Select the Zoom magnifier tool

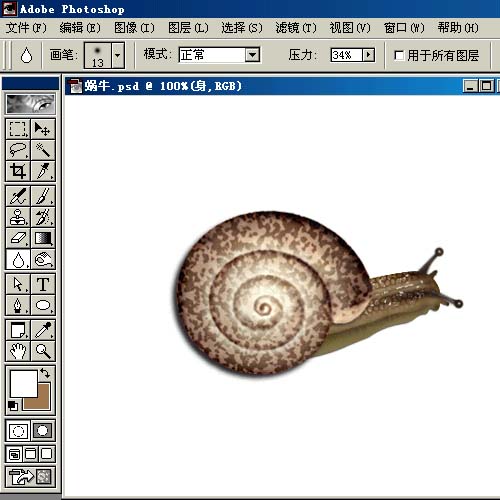point(43,351)
